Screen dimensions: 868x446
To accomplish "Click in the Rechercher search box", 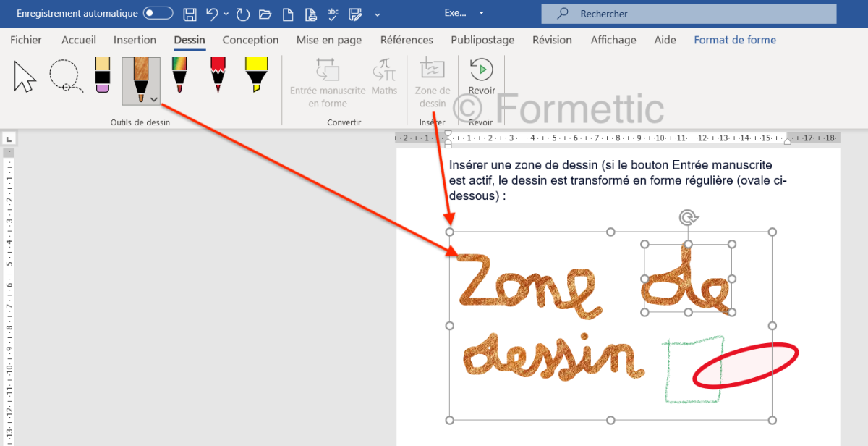I will click(687, 14).
